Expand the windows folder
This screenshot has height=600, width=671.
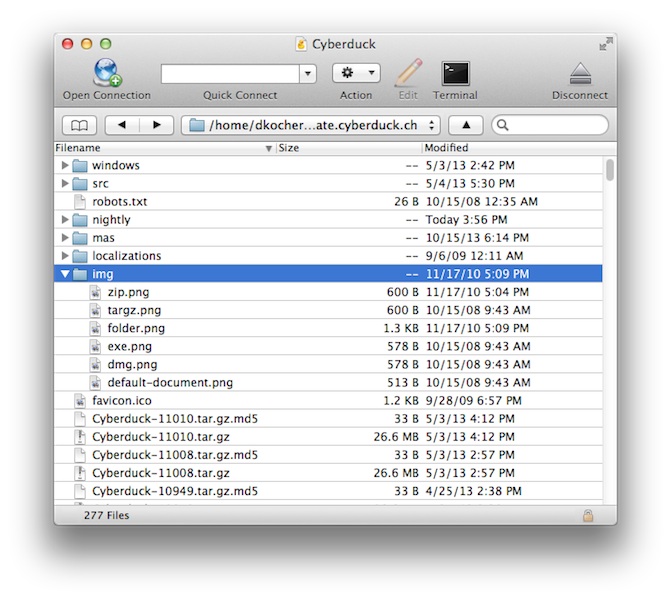tap(66, 166)
